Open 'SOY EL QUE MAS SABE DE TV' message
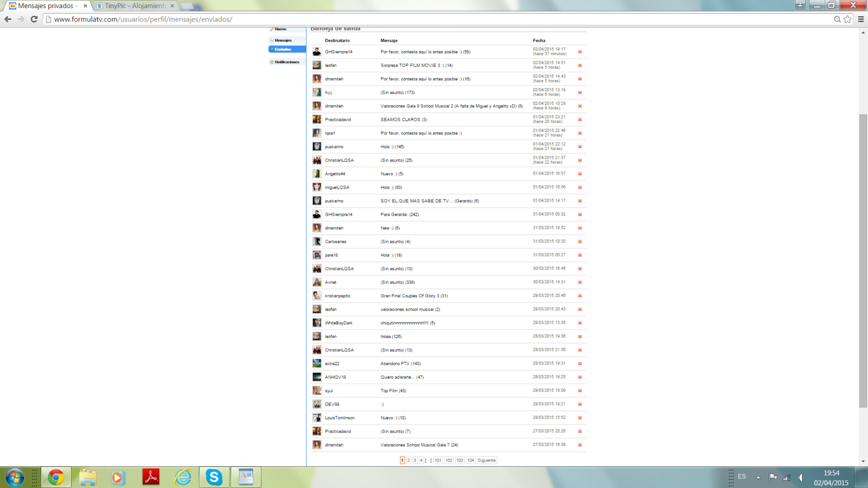This screenshot has height=488, width=868. pos(430,201)
